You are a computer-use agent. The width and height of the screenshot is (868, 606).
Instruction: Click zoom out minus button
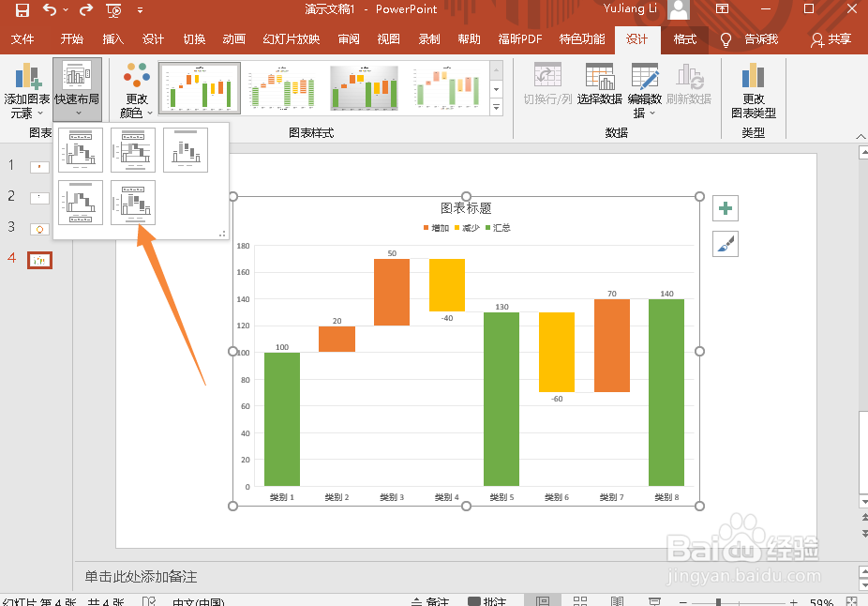click(682, 602)
